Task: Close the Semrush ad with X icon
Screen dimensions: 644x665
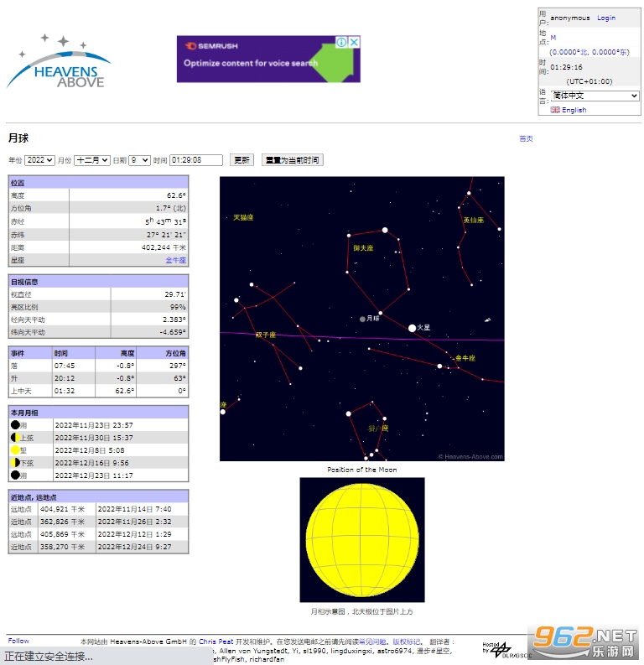Action: pos(355,42)
